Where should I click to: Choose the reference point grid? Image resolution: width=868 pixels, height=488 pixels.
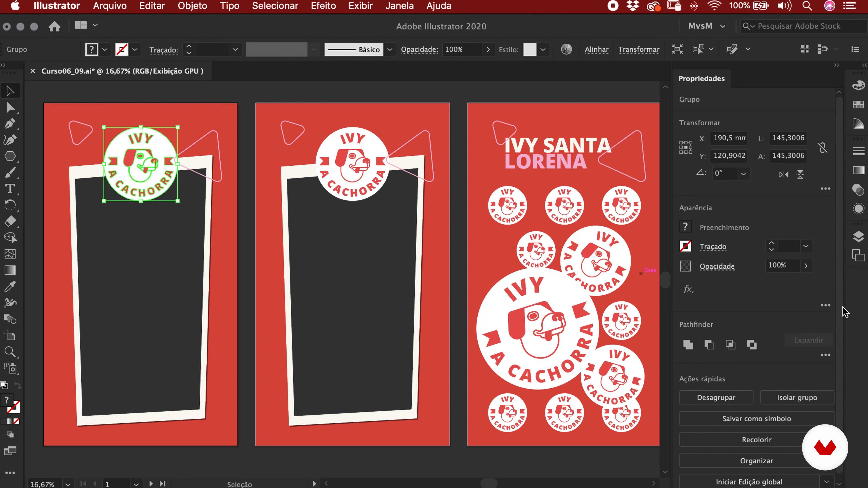pyautogui.click(x=686, y=147)
